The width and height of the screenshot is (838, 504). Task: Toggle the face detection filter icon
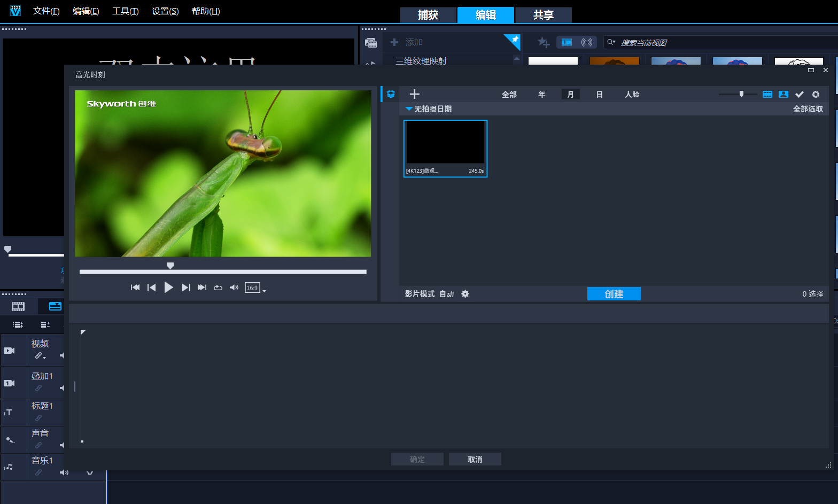click(x=783, y=94)
